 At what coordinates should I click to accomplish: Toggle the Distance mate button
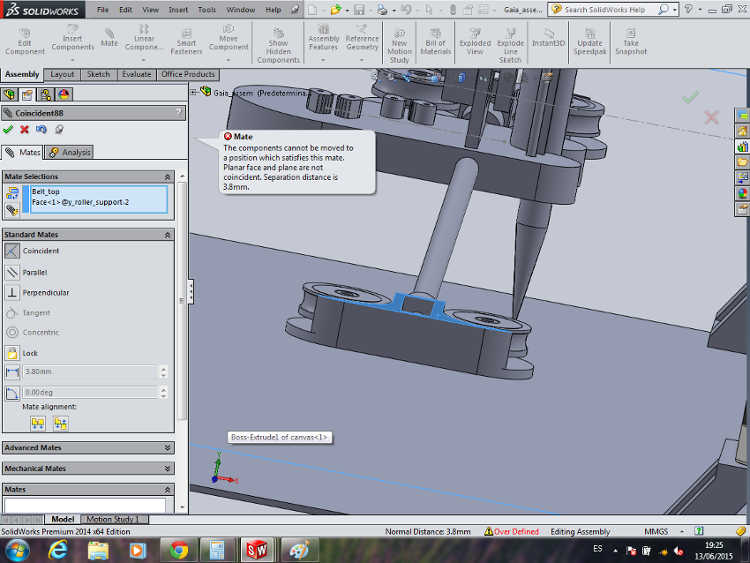[13, 372]
